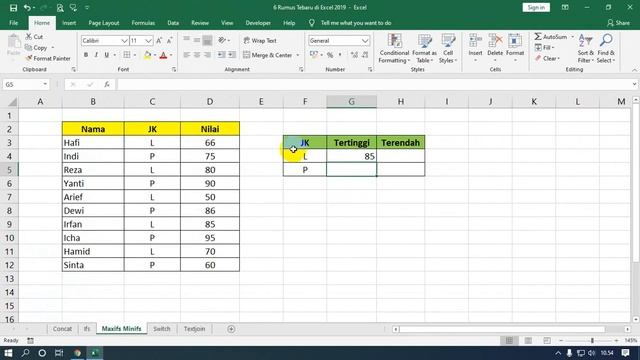
Task: Click the Share button
Action: [x=618, y=23]
